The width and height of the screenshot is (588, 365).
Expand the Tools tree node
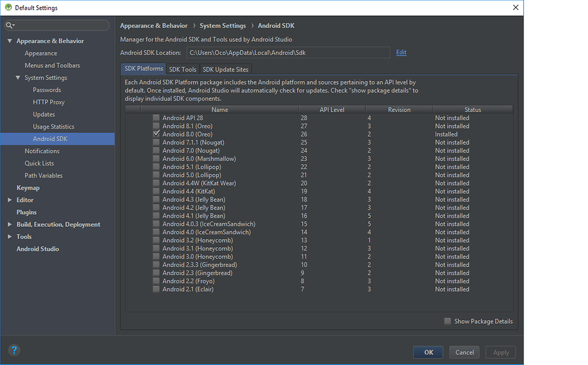point(10,237)
